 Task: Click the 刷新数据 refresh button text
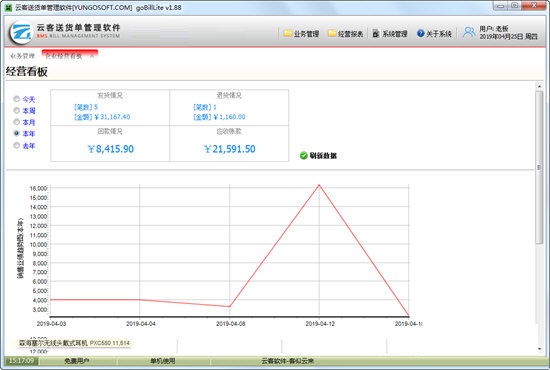[x=323, y=155]
